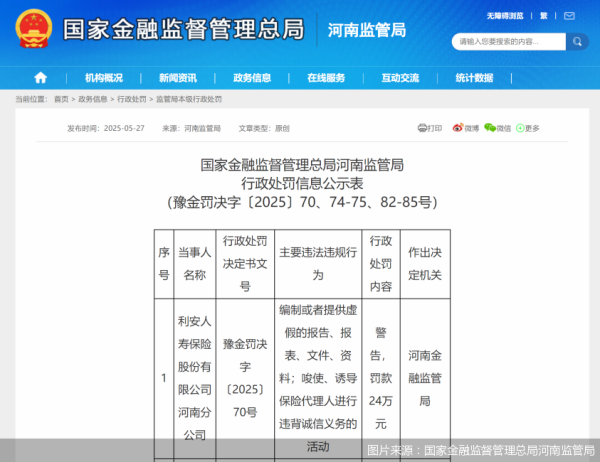Open more sharing options 更多
This screenshot has height=462, width=600.
click(528, 128)
